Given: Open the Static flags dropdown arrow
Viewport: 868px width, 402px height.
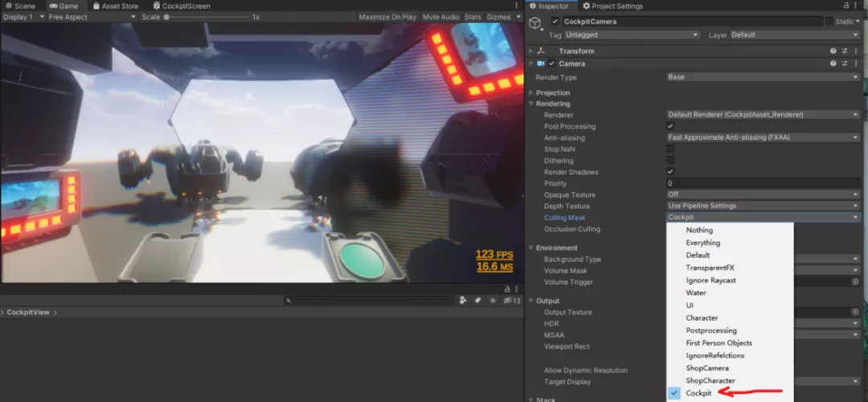Looking at the screenshot, I should pos(857,22).
